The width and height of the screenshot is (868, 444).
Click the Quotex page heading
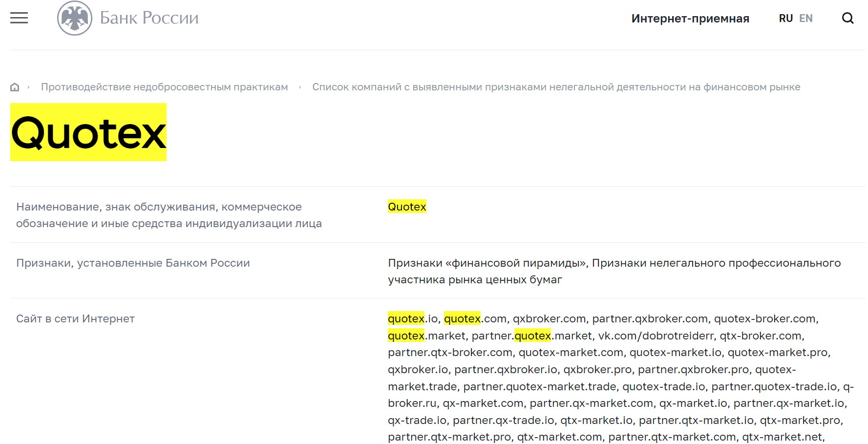point(88,132)
